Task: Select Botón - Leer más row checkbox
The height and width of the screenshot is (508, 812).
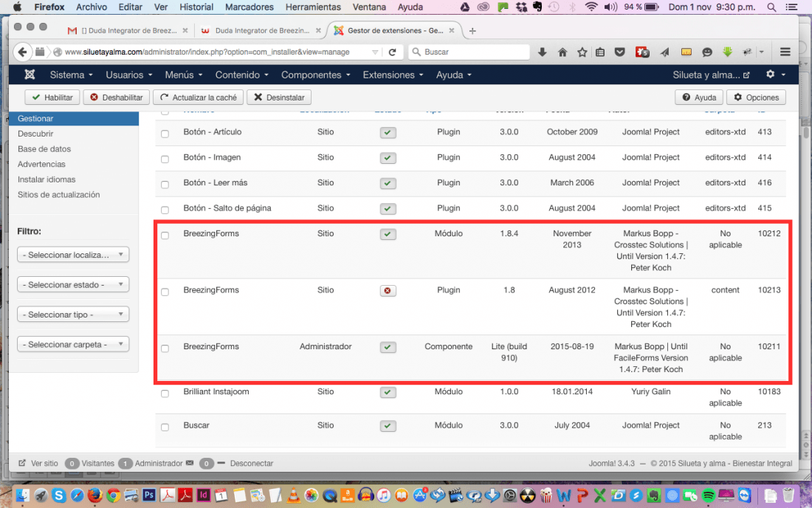Action: point(165,185)
